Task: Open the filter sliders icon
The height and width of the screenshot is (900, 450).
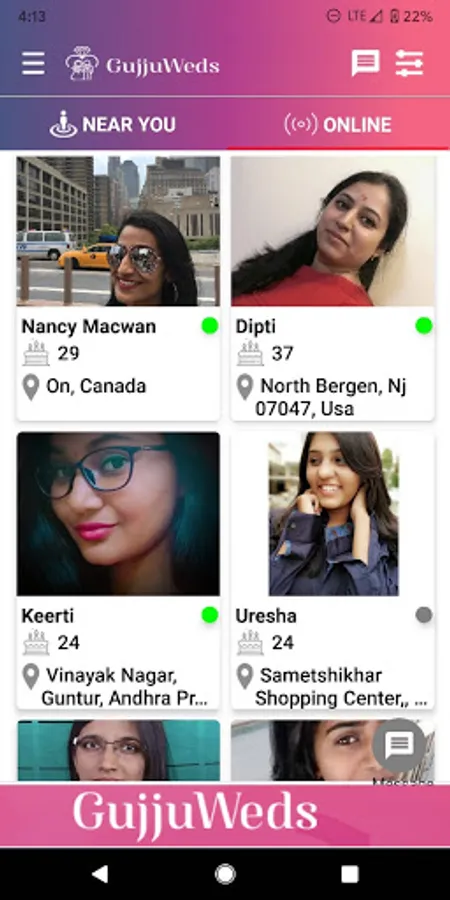Action: (409, 63)
